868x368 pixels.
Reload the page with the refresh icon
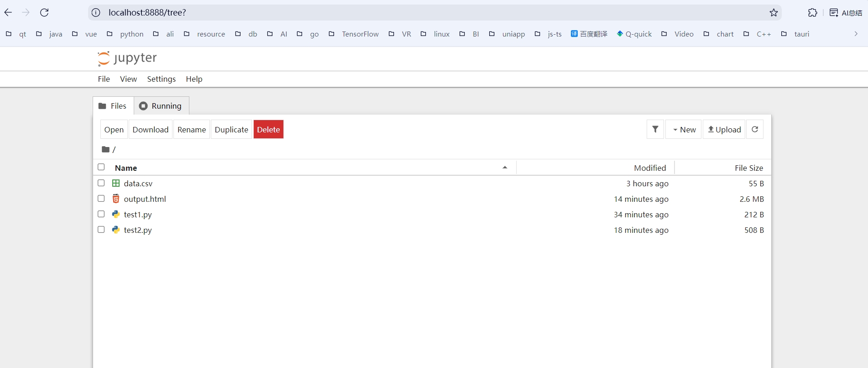point(44,12)
